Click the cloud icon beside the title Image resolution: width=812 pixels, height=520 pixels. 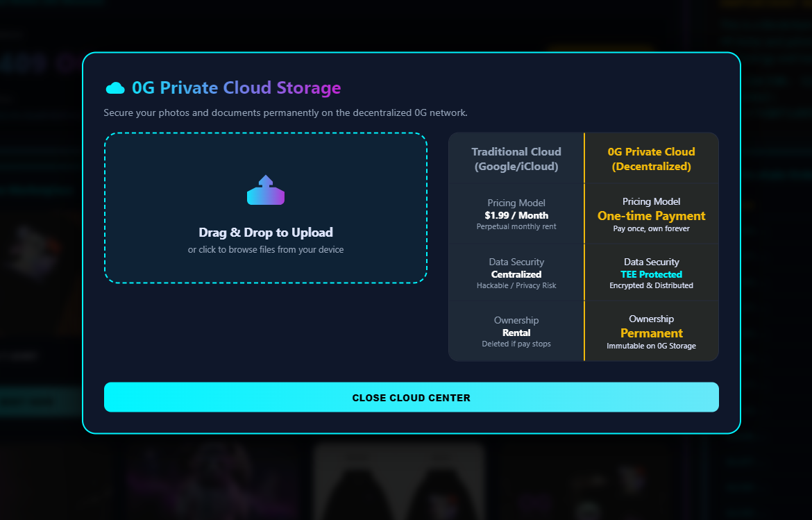click(115, 88)
